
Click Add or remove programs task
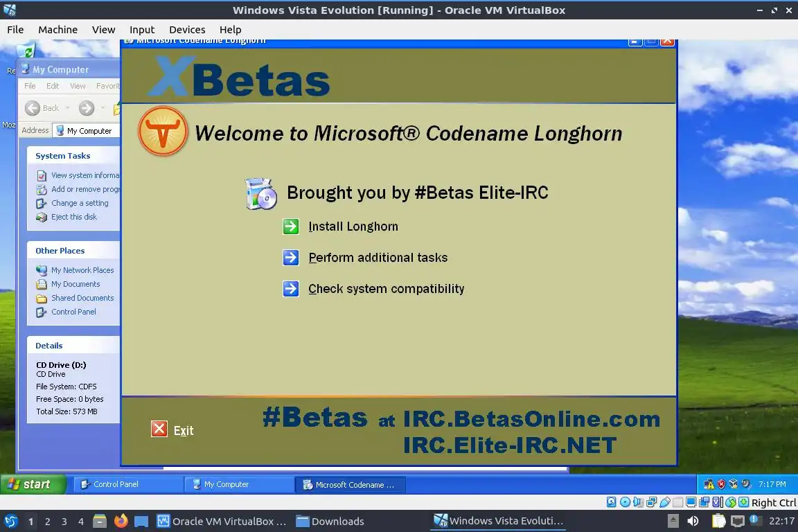click(x=78, y=189)
